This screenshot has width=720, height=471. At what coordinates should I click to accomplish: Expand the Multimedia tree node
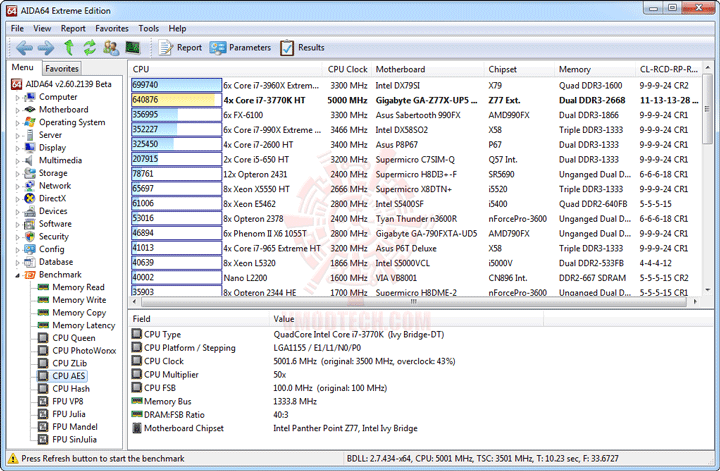(17, 161)
